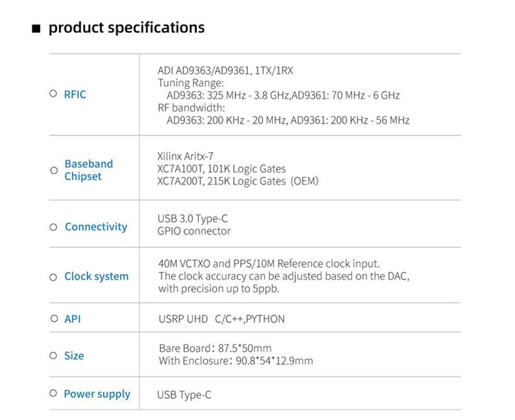Click the Size row label
The width and height of the screenshot is (515, 420).
(x=74, y=356)
